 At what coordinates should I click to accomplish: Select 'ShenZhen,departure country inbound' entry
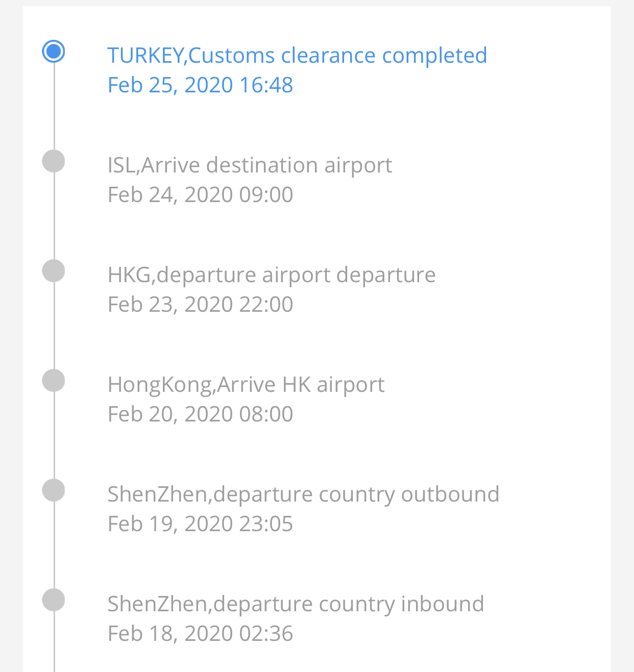point(296,604)
